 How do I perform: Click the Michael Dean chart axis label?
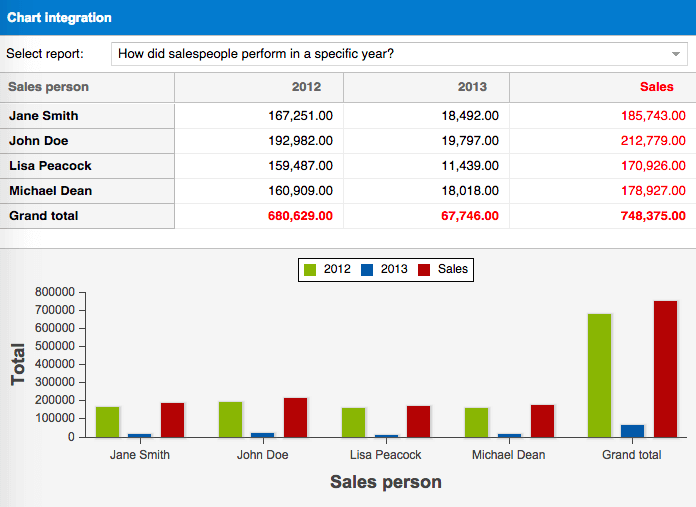pos(509,455)
